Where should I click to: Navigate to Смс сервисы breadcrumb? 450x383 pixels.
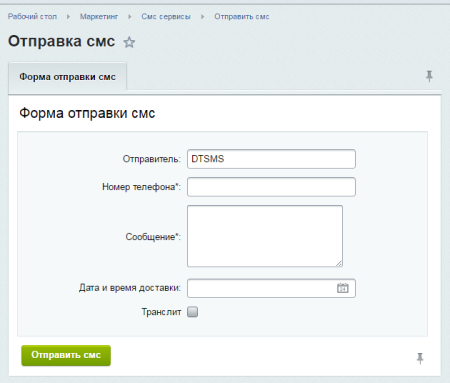click(x=166, y=16)
